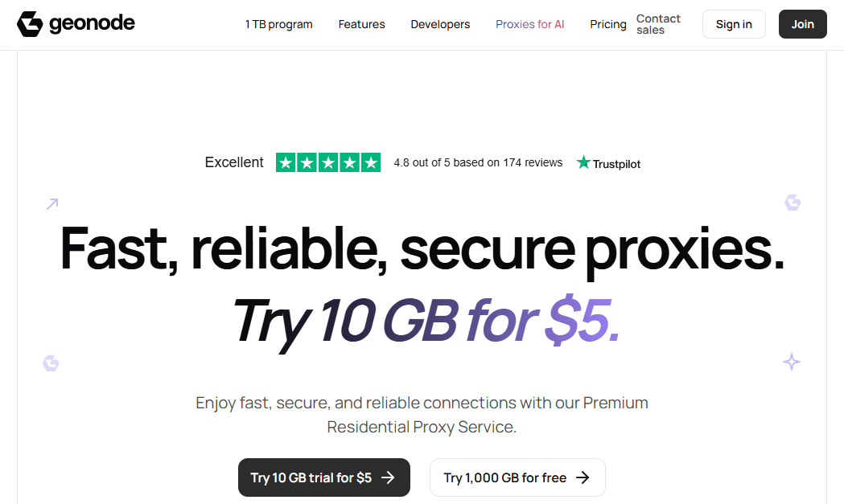Viewport: 844px width, 504px height.
Task: Open the Pricing page
Action: click(x=607, y=24)
